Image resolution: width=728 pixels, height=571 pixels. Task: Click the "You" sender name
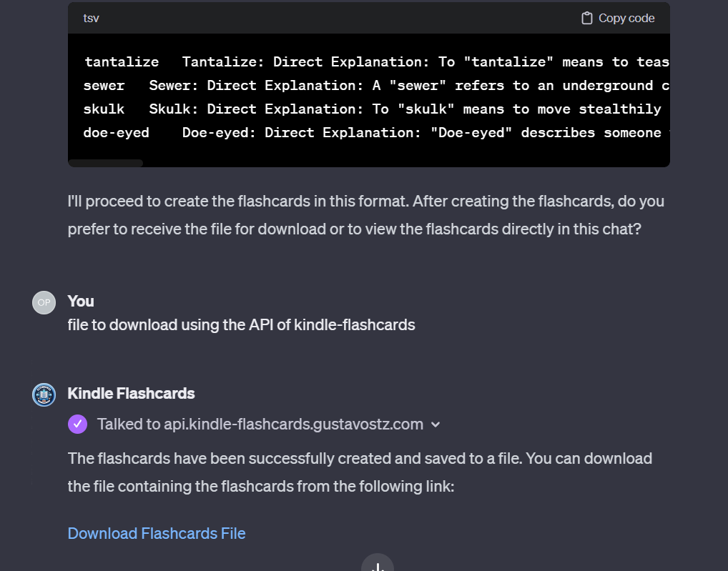coord(81,301)
